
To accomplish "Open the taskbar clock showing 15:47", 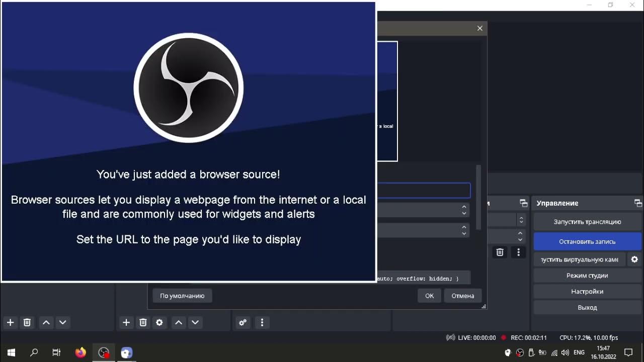I will click(603, 352).
